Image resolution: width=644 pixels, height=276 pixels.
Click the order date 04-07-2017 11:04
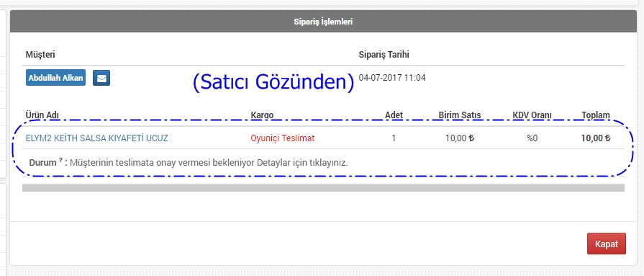click(x=392, y=77)
